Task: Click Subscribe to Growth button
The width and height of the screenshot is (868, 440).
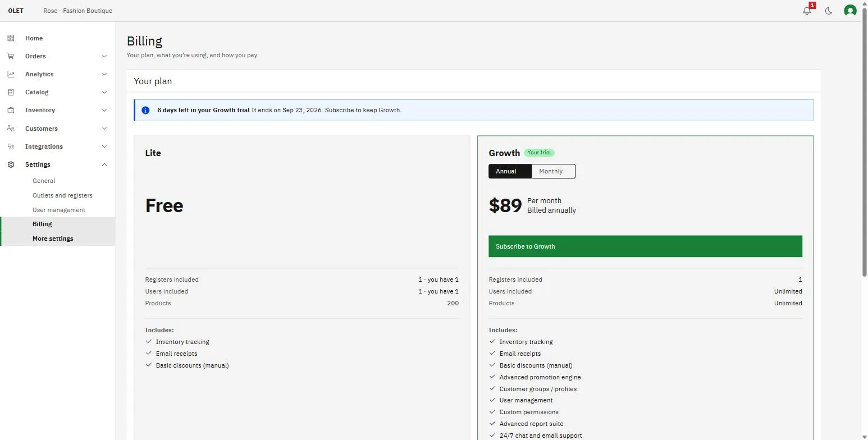Action: 645,246
